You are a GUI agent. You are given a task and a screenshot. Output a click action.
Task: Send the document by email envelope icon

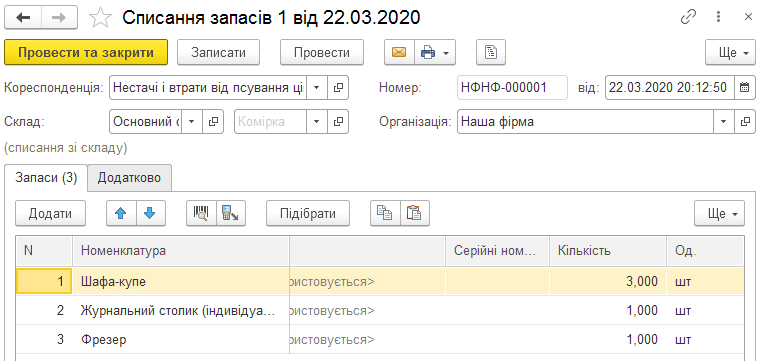399,52
